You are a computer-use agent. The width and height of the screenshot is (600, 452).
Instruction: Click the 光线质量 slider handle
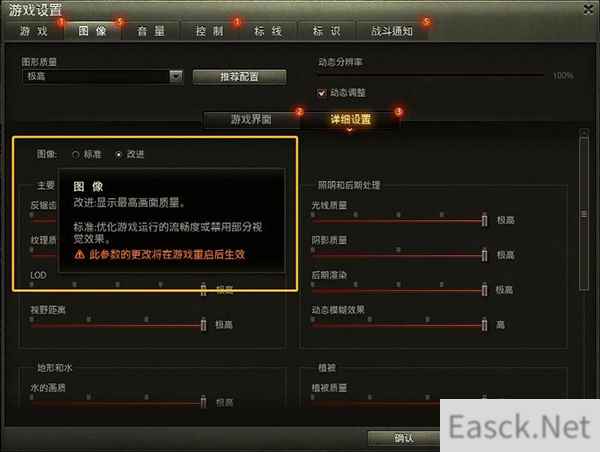click(484, 220)
